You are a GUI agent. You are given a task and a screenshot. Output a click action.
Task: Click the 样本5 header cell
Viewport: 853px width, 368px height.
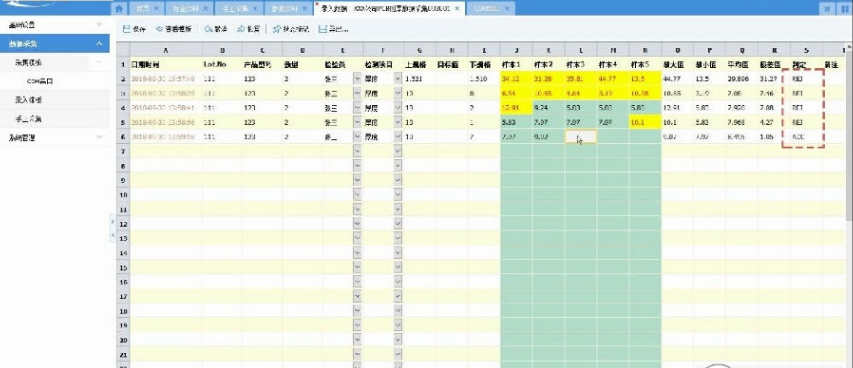[645, 64]
